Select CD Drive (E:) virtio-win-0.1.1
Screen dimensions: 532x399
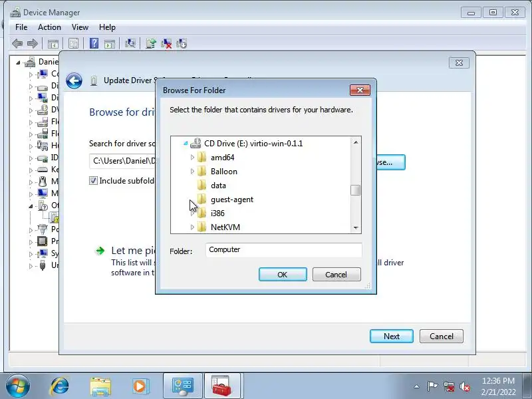(253, 144)
